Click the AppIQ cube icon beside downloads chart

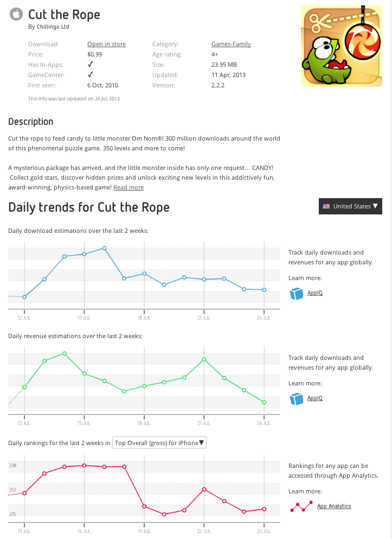click(295, 294)
